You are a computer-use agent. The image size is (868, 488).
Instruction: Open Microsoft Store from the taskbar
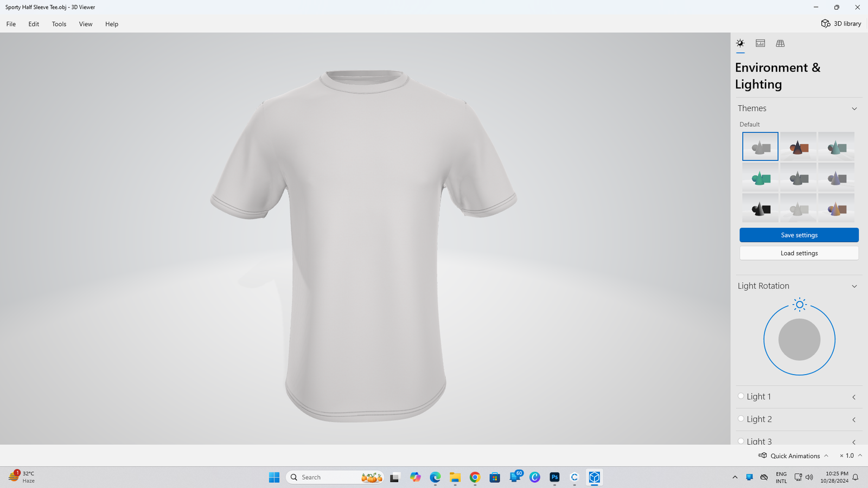click(495, 477)
